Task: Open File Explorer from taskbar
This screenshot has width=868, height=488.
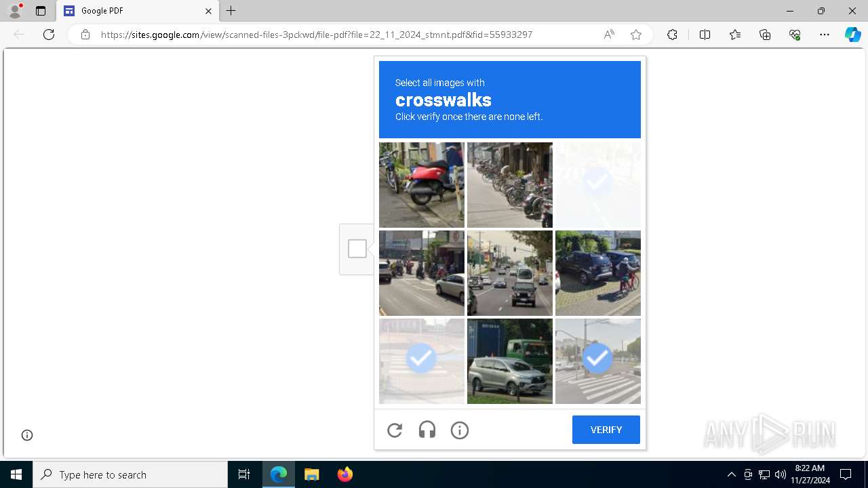Action: click(312, 474)
